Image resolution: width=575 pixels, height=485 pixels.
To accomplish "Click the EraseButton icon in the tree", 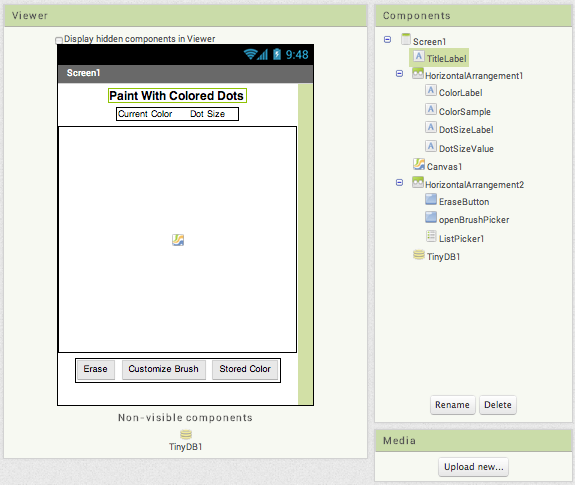I will 431,199.
